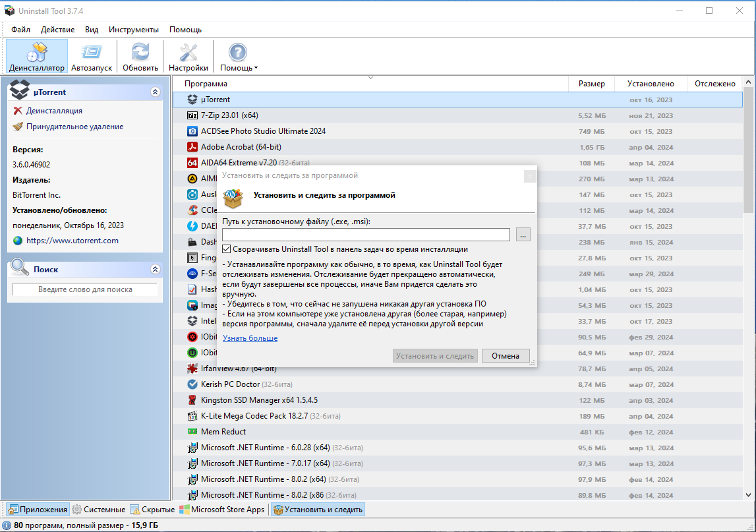This screenshot has width=756, height=532.
Task: Click the globe icon beside utorrent.com link
Action: [x=18, y=241]
